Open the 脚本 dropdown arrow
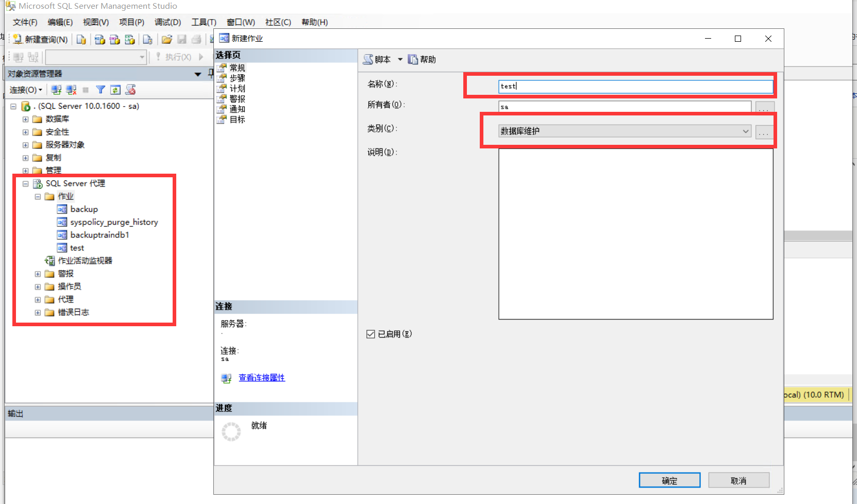 coord(400,60)
